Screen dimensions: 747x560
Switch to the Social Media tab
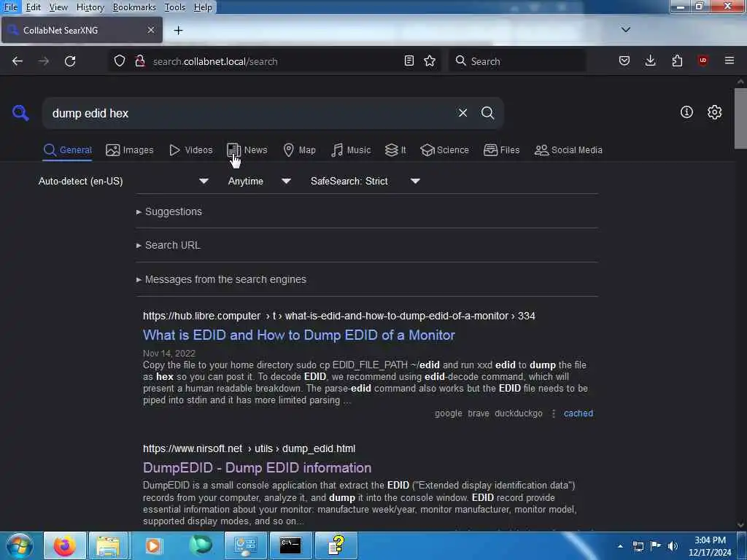(568, 150)
